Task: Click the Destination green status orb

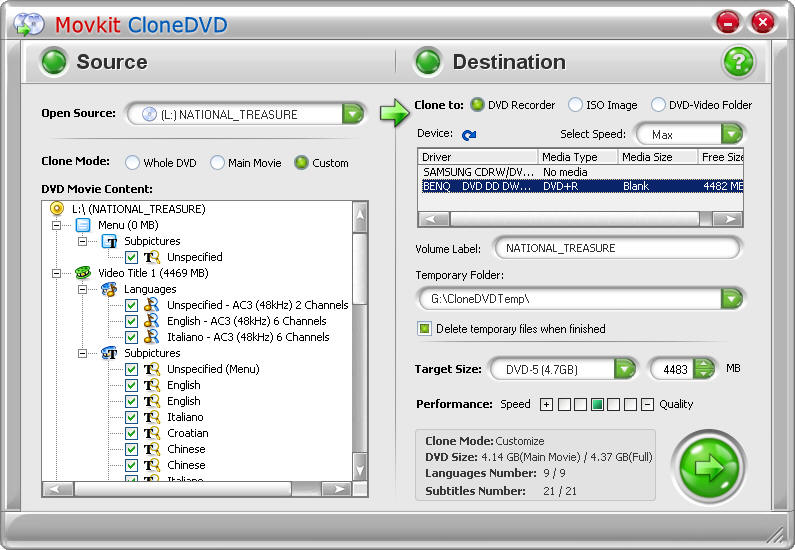Action: click(x=428, y=62)
